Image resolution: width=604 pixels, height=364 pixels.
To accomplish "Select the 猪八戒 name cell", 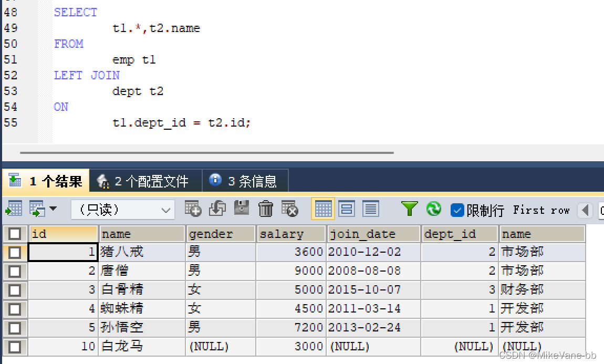I will tap(142, 252).
